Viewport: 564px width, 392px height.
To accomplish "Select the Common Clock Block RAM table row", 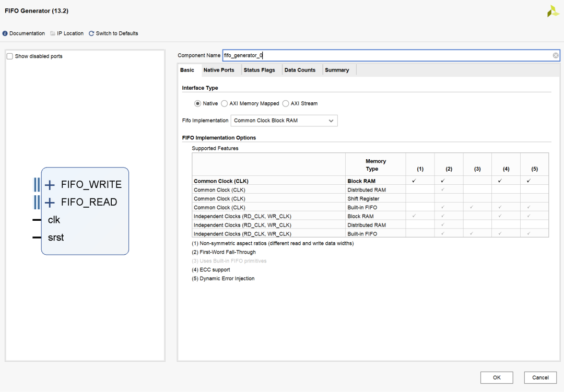I will pos(370,181).
